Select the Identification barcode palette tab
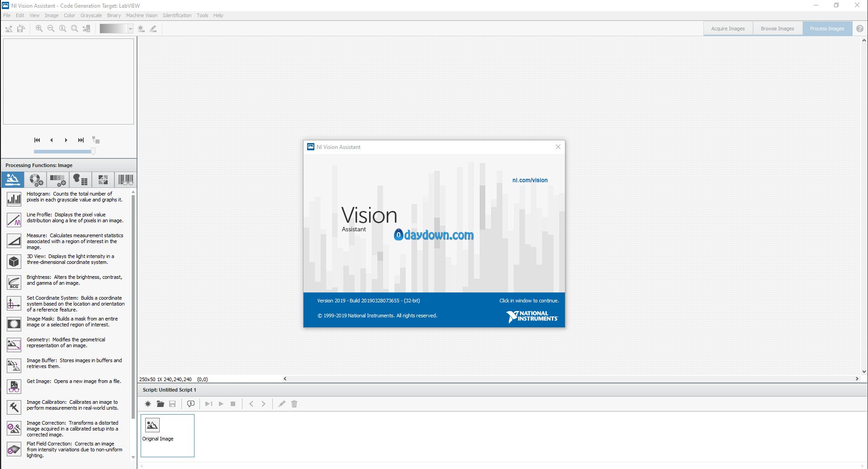Image resolution: width=868 pixels, height=469 pixels. [x=126, y=180]
